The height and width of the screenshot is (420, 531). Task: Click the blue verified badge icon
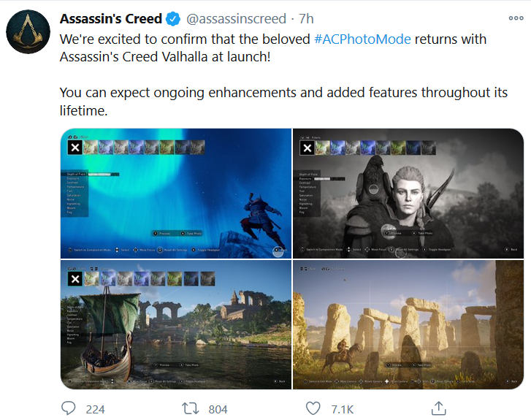click(173, 19)
